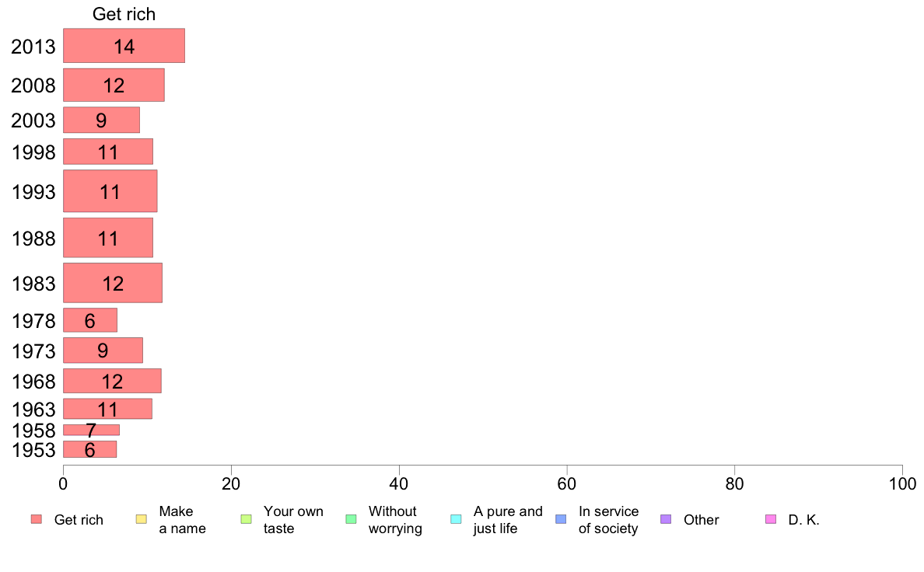Screen dimensions: 924x572
Task: Select the cyan A pure and just life swatch
Action: click(456, 519)
